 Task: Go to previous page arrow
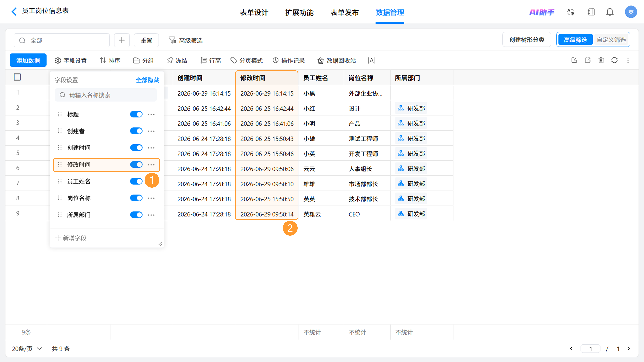[571, 349]
